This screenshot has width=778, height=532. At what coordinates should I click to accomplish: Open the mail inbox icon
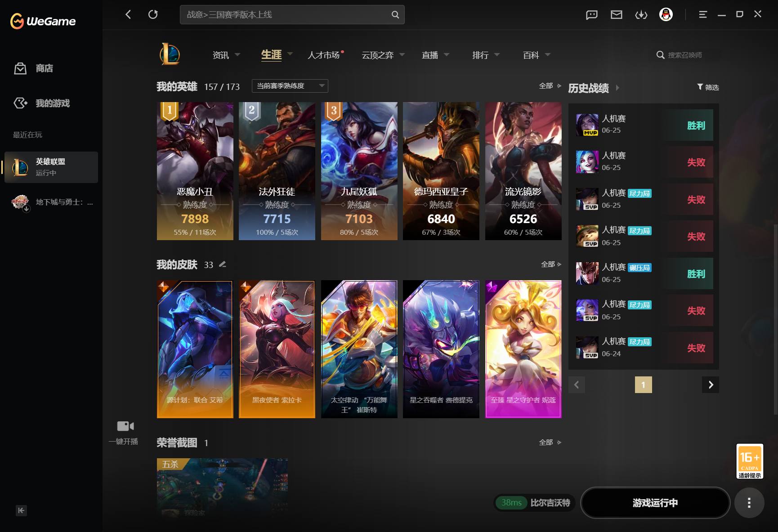[617, 15]
